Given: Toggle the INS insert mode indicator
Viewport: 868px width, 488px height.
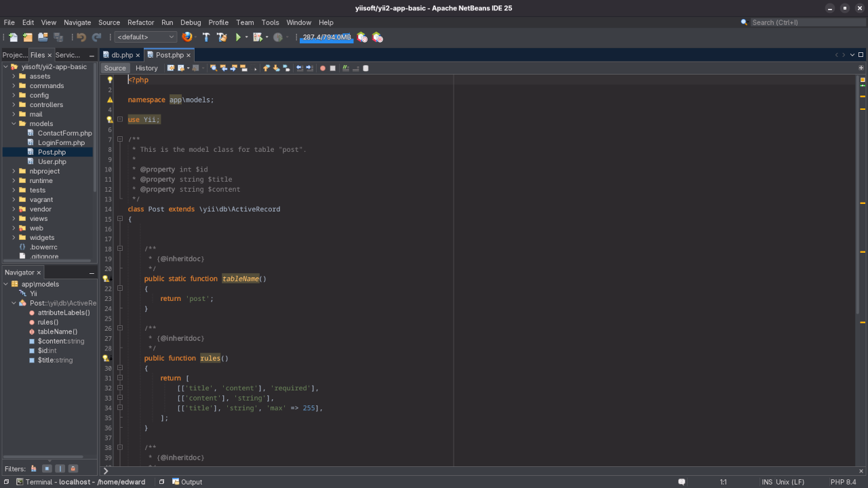Looking at the screenshot, I should [767, 482].
